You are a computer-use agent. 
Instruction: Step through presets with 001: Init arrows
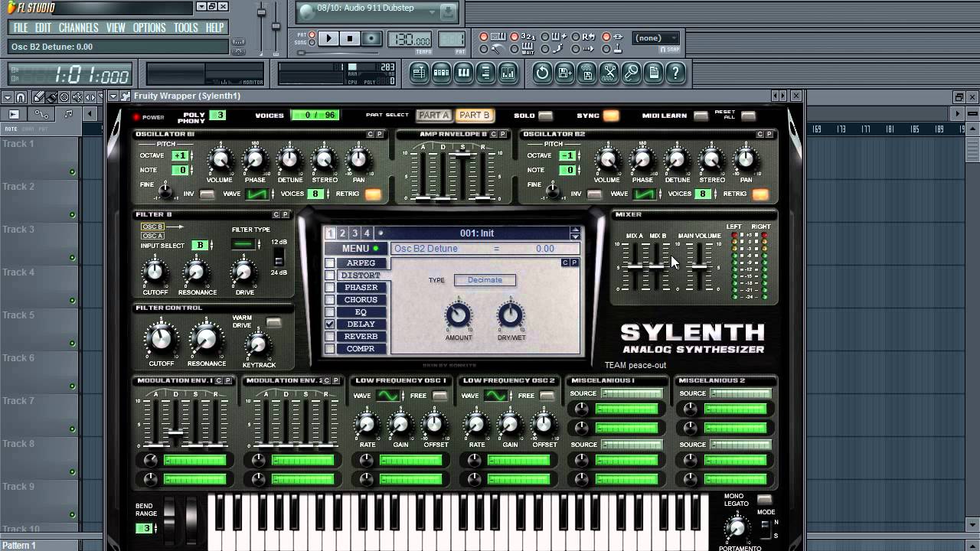click(575, 233)
